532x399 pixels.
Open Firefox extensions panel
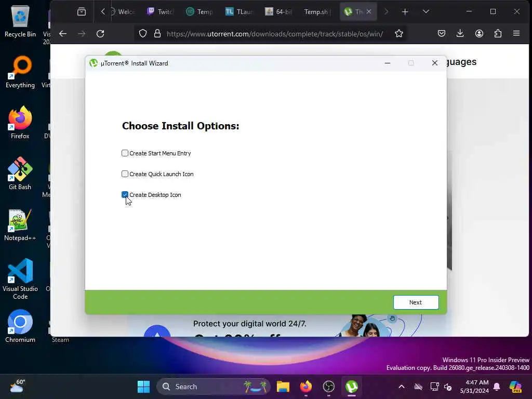click(x=498, y=34)
